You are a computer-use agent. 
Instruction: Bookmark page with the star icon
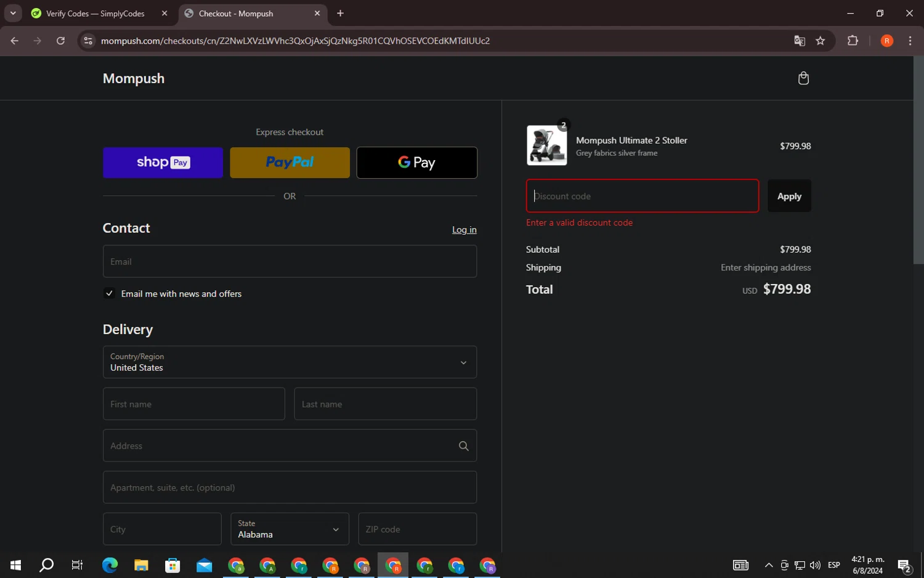[x=821, y=41]
